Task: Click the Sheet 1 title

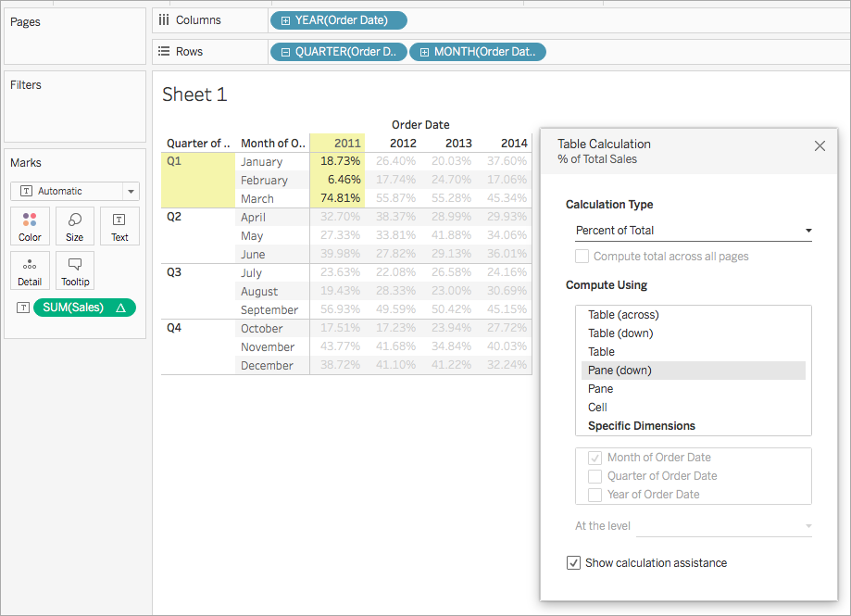Action: pos(194,94)
